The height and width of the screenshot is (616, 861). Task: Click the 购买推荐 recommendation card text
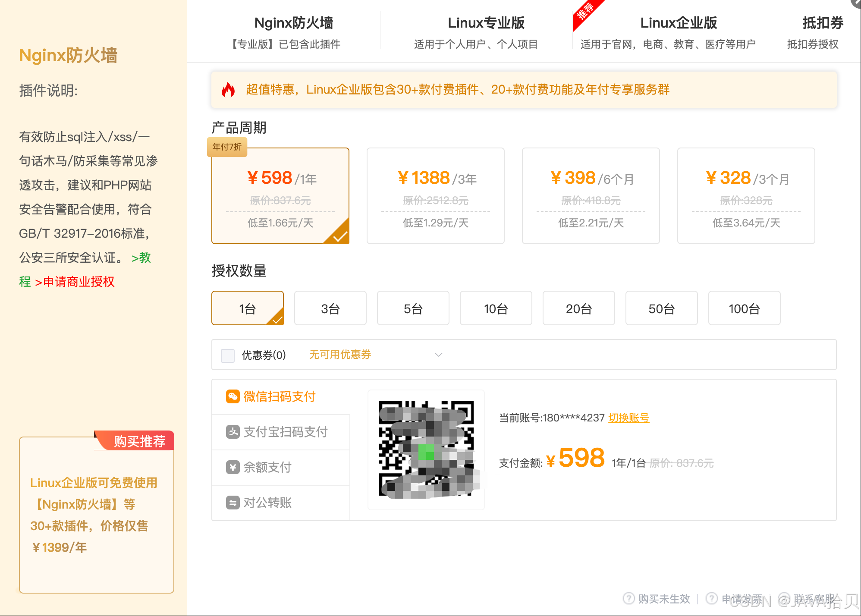pyautogui.click(x=94, y=515)
